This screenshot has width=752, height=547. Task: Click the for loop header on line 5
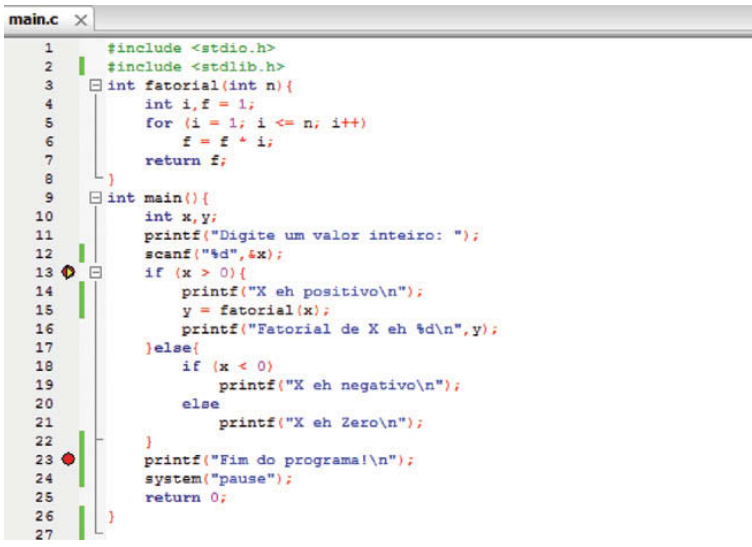tap(256, 122)
